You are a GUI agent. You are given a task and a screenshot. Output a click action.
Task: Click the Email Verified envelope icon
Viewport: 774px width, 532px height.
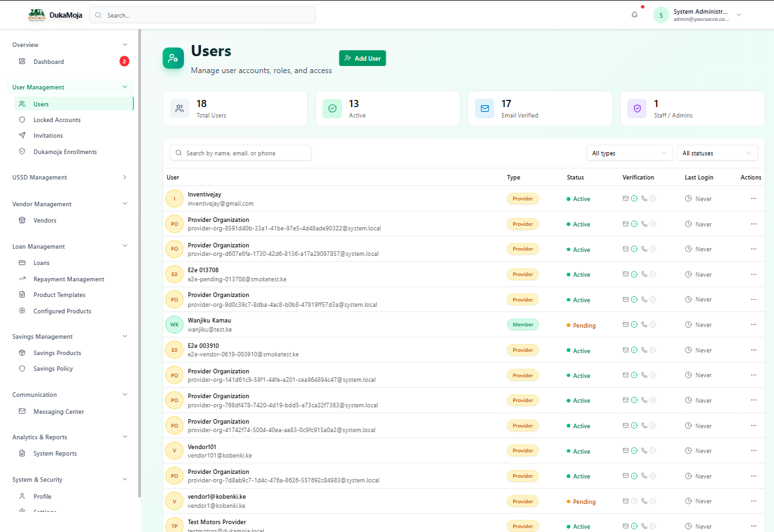pyautogui.click(x=485, y=108)
